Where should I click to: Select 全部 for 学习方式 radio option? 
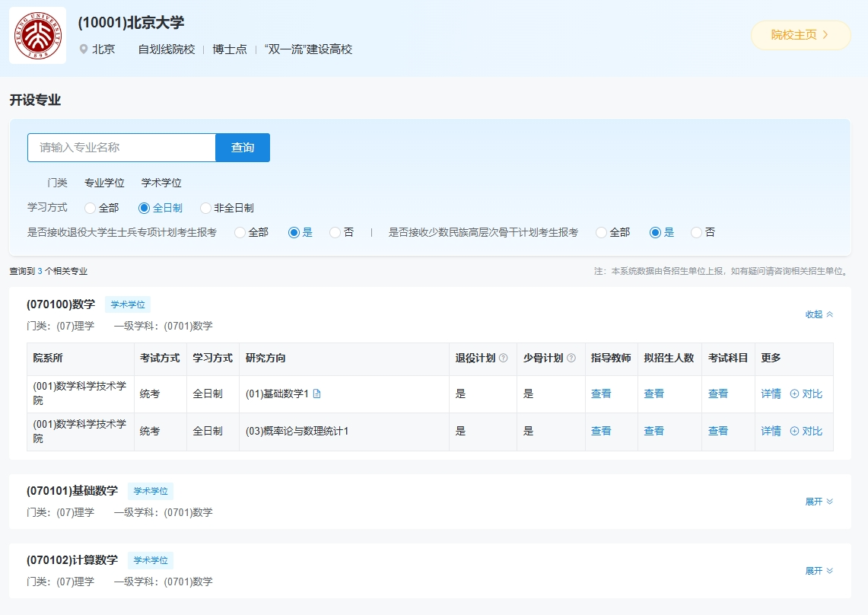coord(91,208)
